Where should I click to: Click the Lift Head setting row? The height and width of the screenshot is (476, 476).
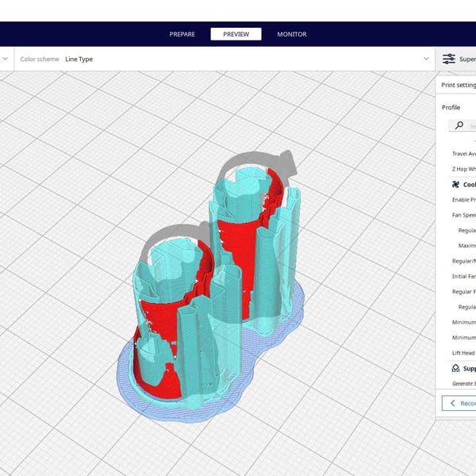point(463,352)
